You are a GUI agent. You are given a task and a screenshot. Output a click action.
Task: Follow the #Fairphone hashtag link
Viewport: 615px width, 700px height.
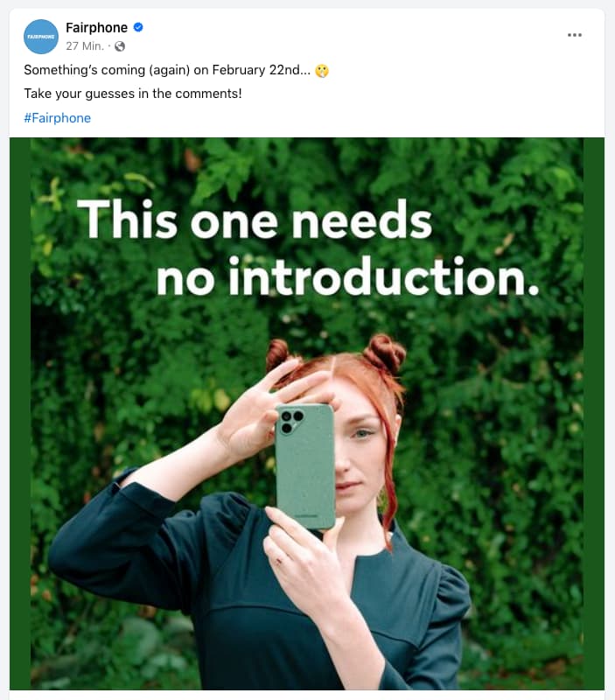pyautogui.click(x=57, y=118)
